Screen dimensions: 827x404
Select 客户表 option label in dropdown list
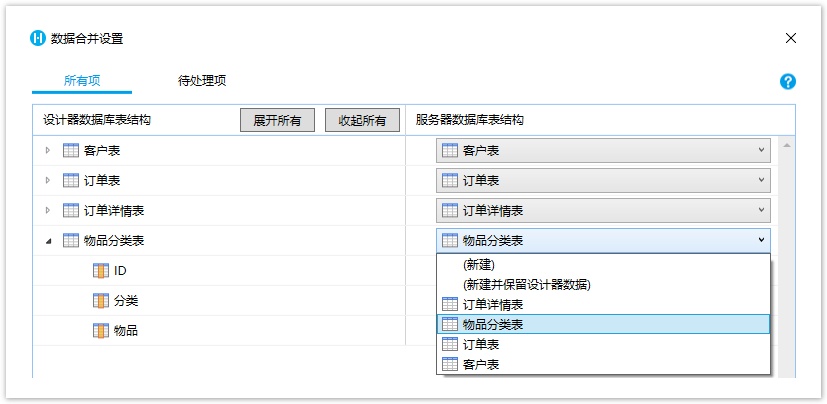[480, 365]
